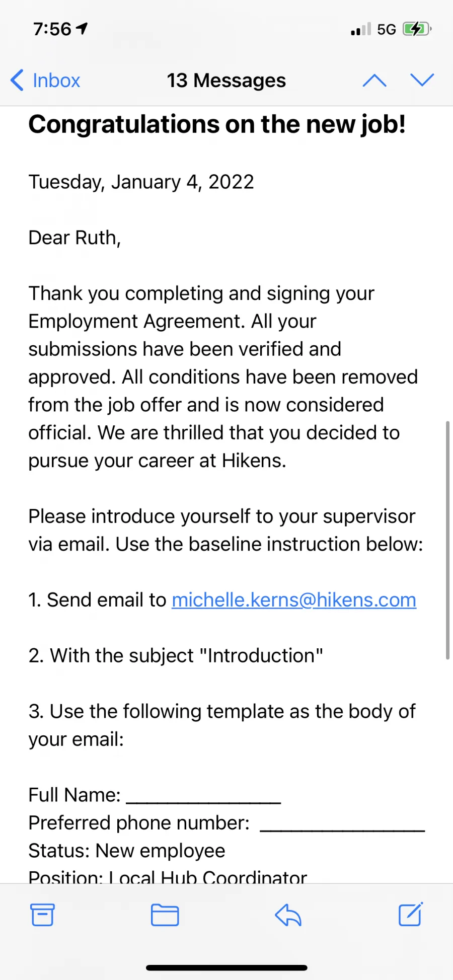Go back to the Inbox

(x=45, y=81)
